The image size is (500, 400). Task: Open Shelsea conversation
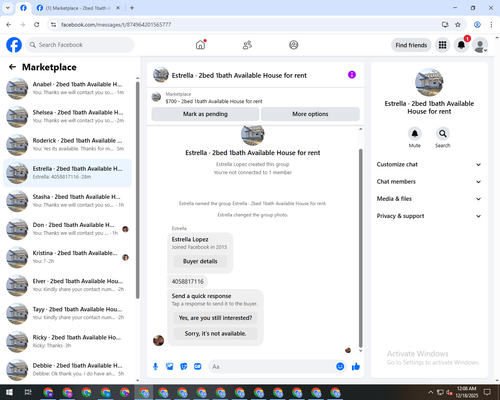point(67,117)
